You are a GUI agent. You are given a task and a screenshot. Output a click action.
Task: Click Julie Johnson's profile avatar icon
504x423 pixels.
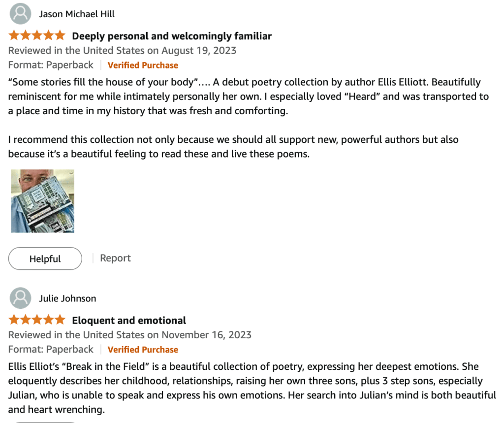coord(20,298)
